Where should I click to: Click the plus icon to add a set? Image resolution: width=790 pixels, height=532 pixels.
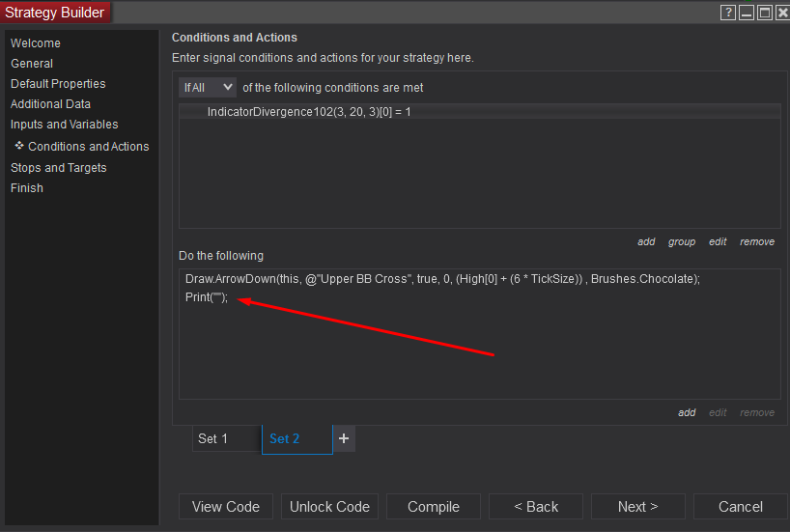344,438
